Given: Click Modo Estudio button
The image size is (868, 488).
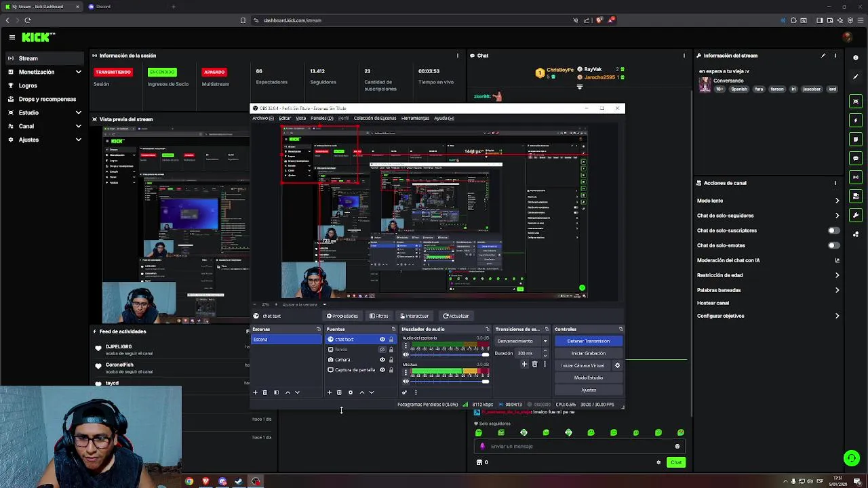Looking at the screenshot, I should coord(588,378).
